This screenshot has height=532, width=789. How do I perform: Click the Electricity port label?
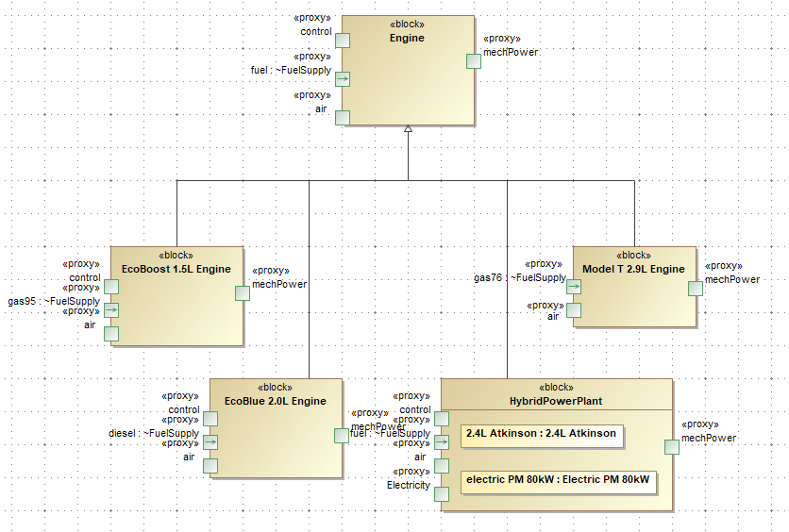coord(409,485)
